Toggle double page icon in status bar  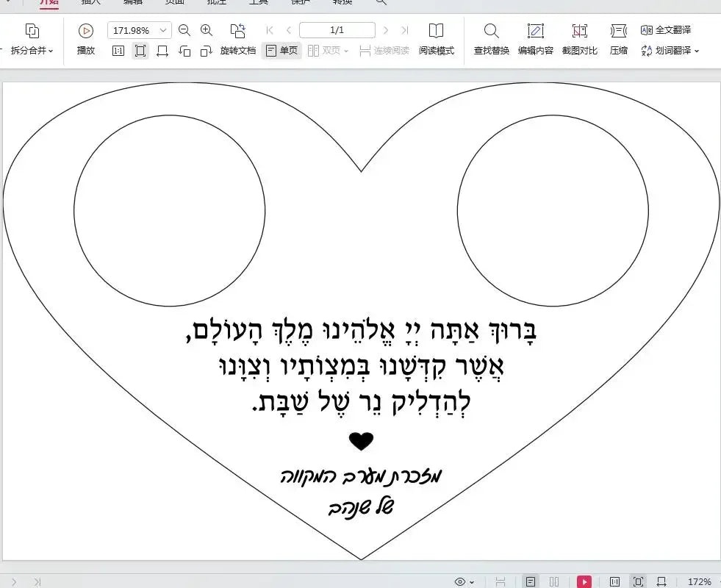[x=554, y=581]
